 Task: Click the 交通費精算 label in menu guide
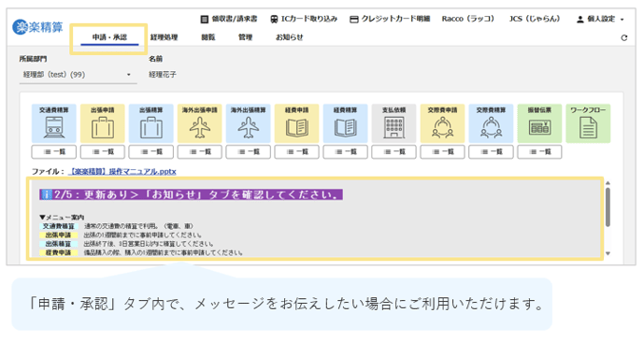[59, 226]
